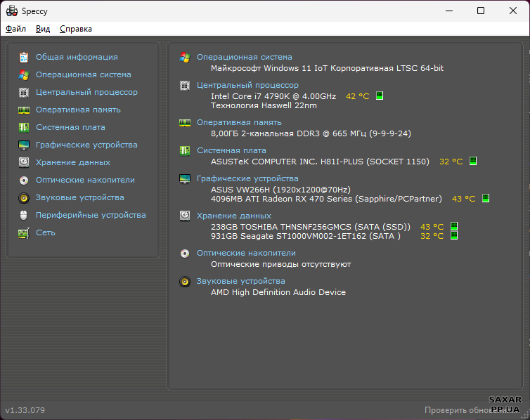Click the CPU chip icon in the sidebar
The width and height of the screenshot is (530, 420).
point(24,92)
